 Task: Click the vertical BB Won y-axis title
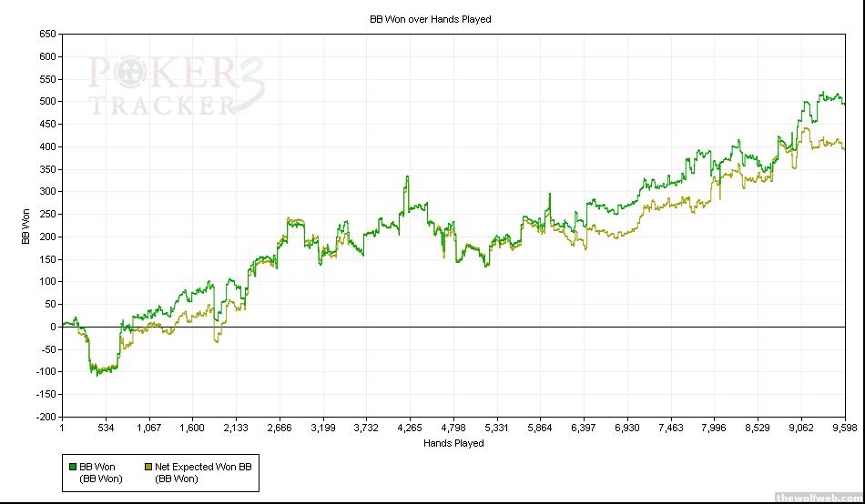click(x=26, y=226)
